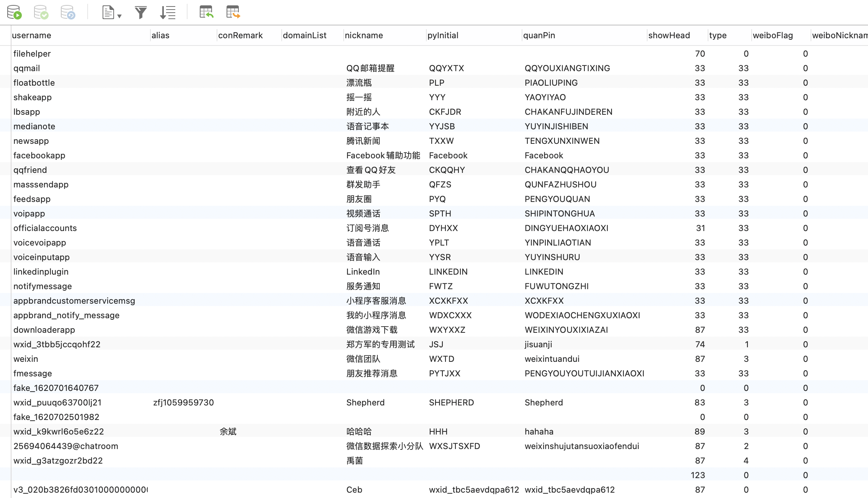This screenshot has width=868, height=498.
Task: Expand the dropdown arrow beside the document icon
Action: [x=119, y=16]
